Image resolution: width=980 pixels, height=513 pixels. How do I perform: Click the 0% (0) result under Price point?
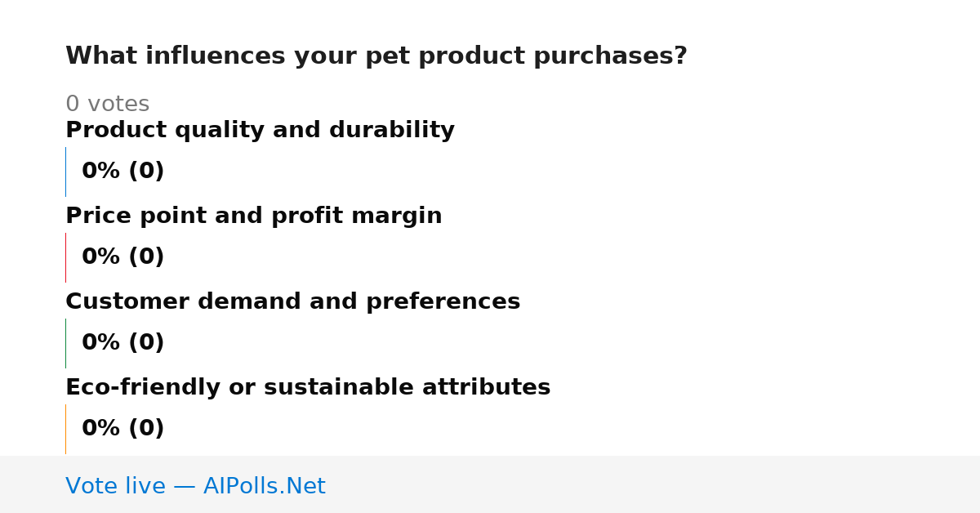[123, 257]
